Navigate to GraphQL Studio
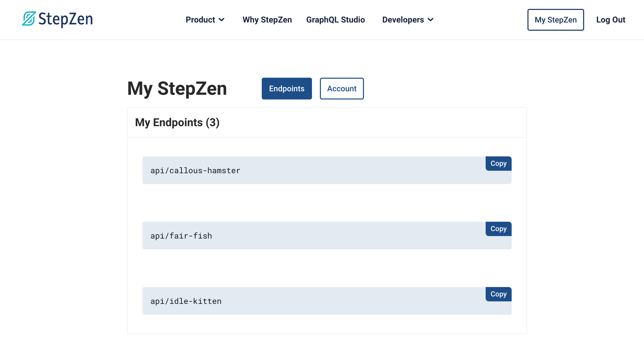The image size is (644, 362). 336,20
